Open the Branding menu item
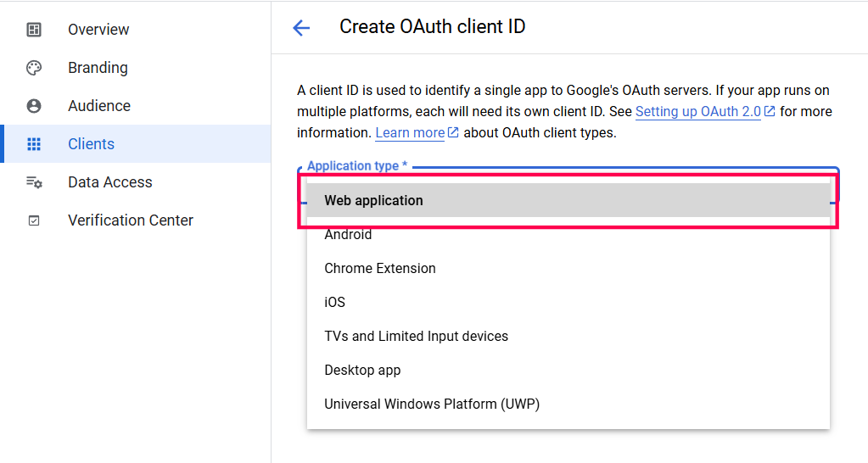This screenshot has width=868, height=463. (98, 68)
